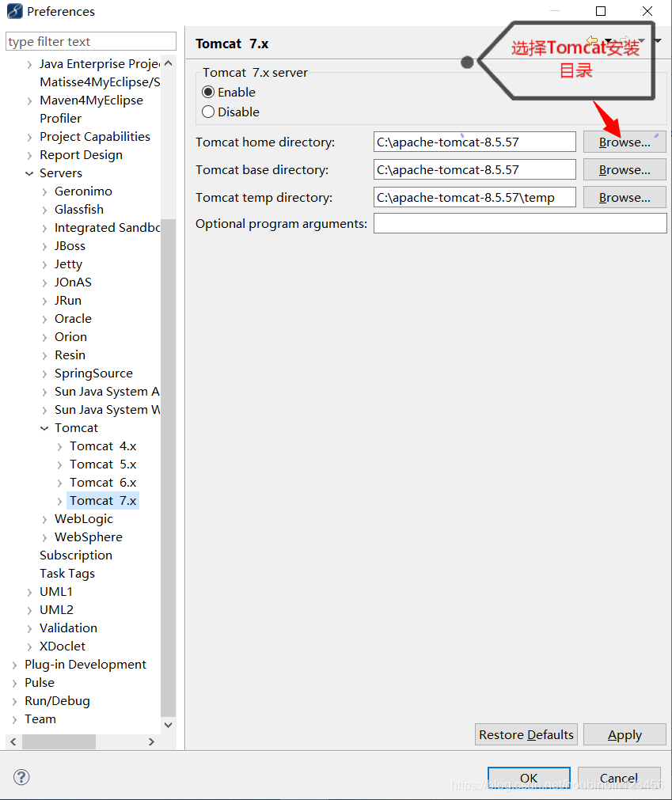Focus the type filter text field
672x800 pixels.
click(x=91, y=41)
